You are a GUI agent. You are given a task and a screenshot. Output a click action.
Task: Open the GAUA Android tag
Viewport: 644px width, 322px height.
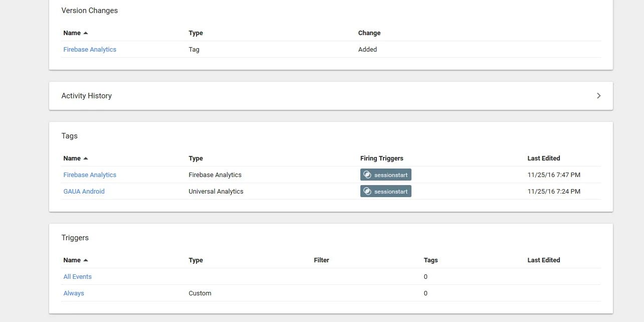click(84, 192)
